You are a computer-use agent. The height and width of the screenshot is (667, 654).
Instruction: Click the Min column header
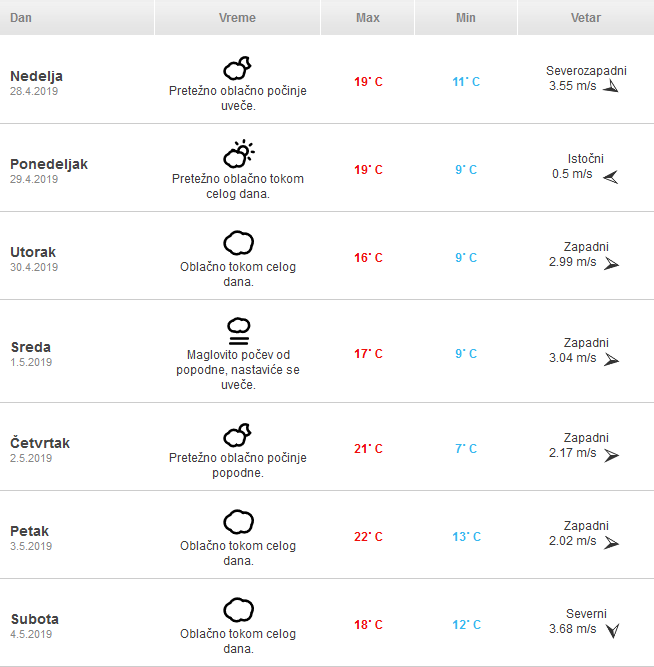tap(466, 17)
